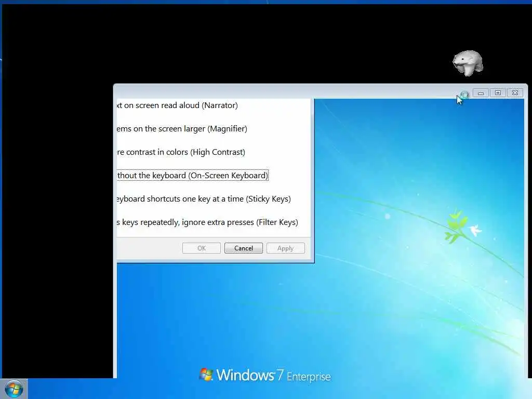Click the white polar bear desktop icon

click(x=468, y=63)
